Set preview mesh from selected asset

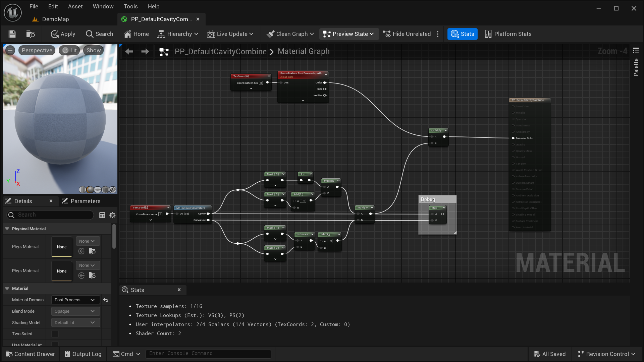tap(113, 190)
